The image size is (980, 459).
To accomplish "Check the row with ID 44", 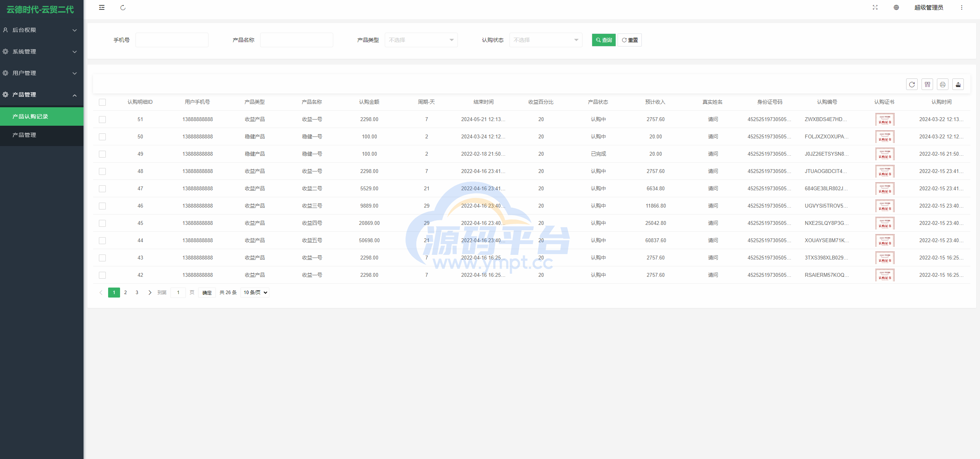I will tap(102, 241).
